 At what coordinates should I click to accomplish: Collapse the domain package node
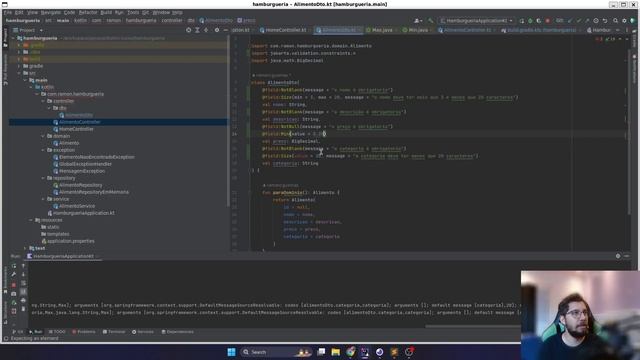(43, 136)
